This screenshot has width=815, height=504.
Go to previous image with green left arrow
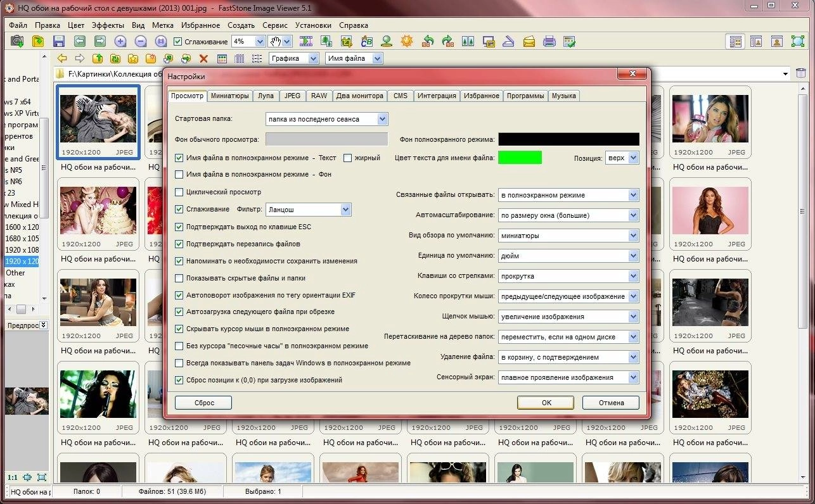(79, 41)
